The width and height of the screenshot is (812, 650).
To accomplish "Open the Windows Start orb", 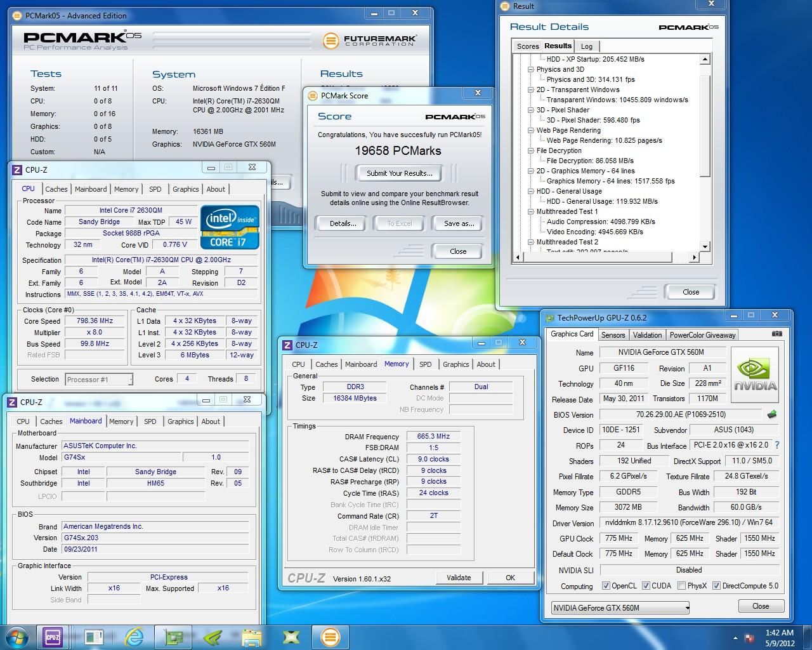I will (x=16, y=637).
